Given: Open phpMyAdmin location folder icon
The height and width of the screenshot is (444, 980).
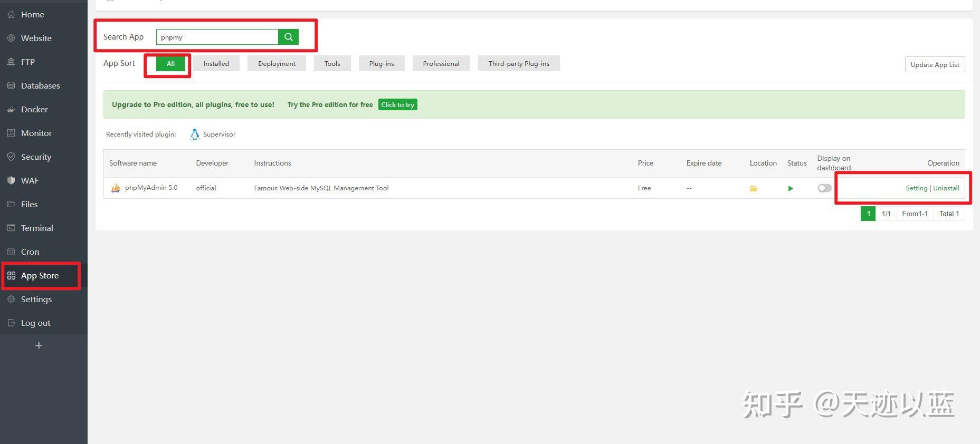Looking at the screenshot, I should (x=754, y=188).
